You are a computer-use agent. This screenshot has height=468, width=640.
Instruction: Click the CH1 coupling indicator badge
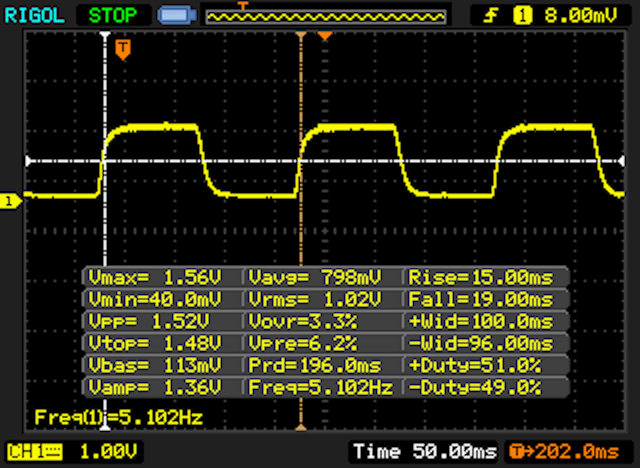pos(35,452)
